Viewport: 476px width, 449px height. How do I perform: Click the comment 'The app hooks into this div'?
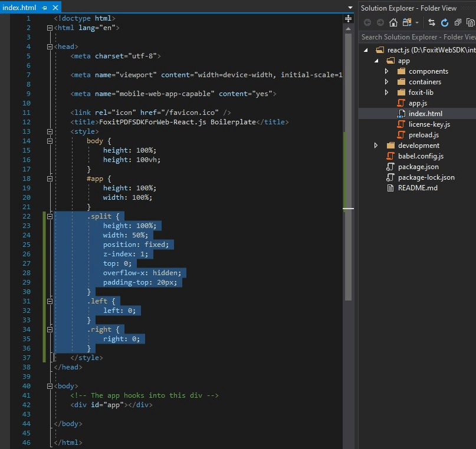click(144, 395)
